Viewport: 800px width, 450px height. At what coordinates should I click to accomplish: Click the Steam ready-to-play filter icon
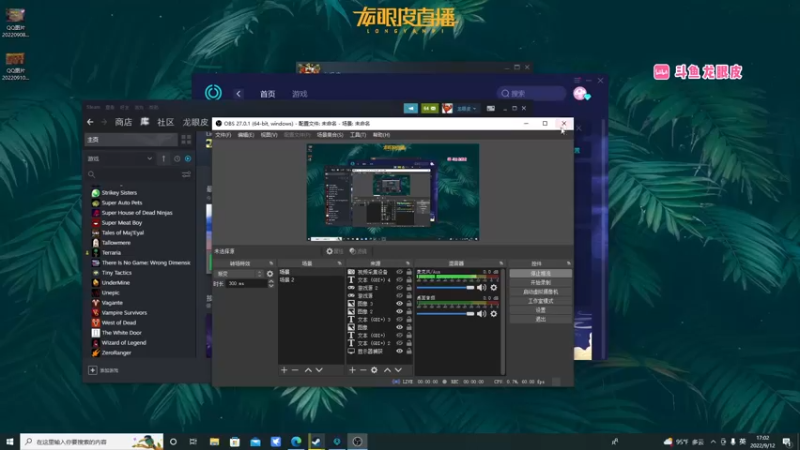click(x=188, y=159)
